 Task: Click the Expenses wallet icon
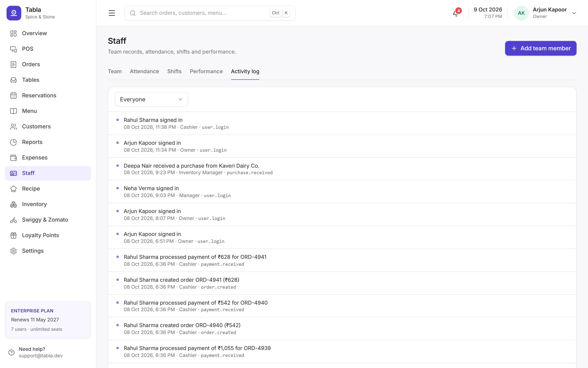click(x=13, y=158)
